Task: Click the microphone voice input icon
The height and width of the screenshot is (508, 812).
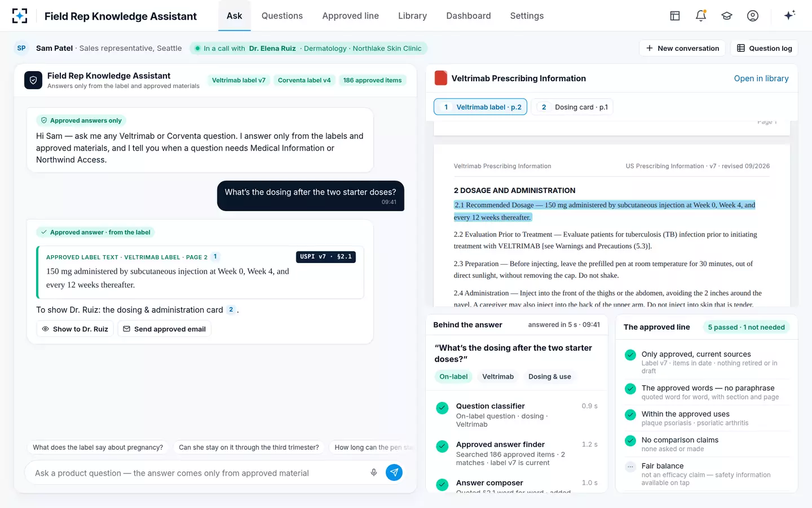Action: coord(374,472)
